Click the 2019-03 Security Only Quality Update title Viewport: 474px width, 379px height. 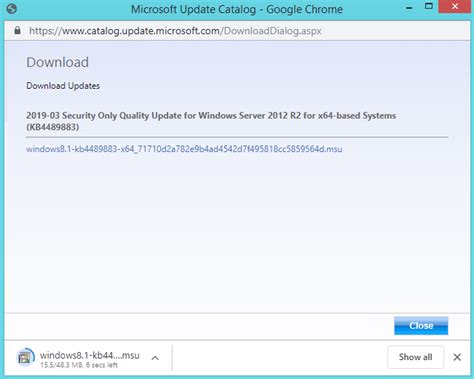pyautogui.click(x=211, y=121)
